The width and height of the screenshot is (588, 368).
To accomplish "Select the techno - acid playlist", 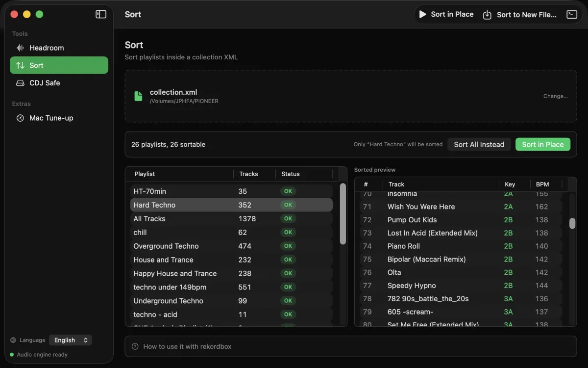I will click(231, 315).
